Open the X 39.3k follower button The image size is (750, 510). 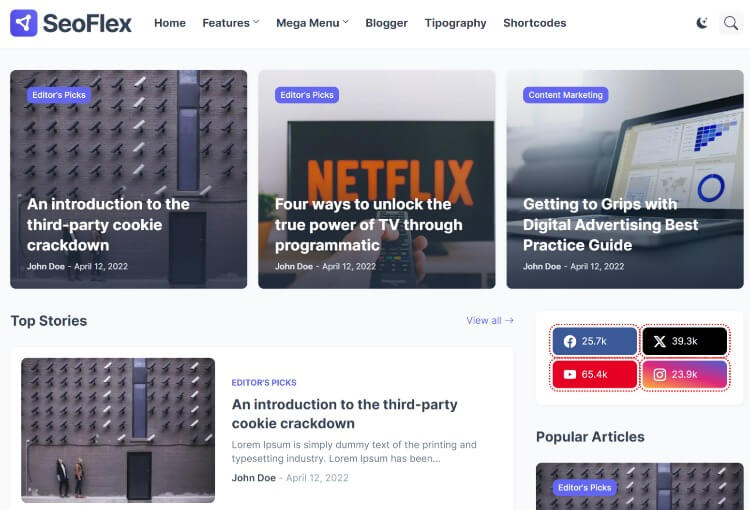tap(684, 341)
